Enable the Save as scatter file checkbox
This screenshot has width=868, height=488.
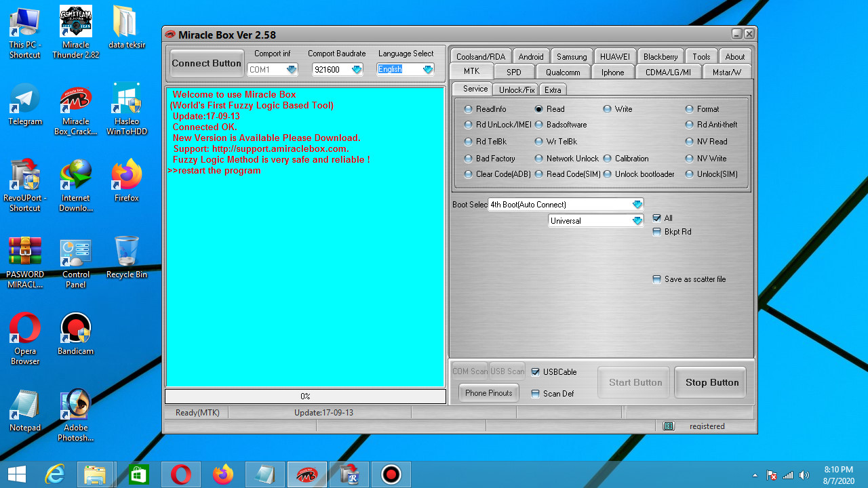(x=656, y=279)
